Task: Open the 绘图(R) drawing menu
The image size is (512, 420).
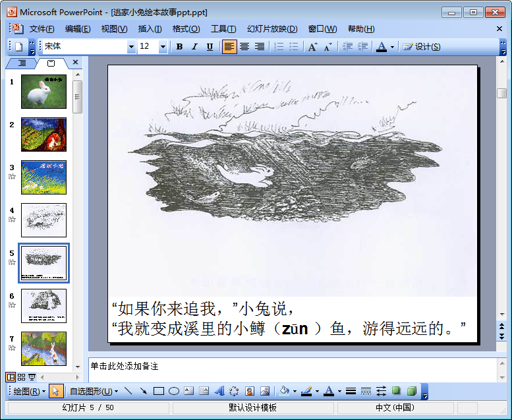Action: (x=30, y=391)
